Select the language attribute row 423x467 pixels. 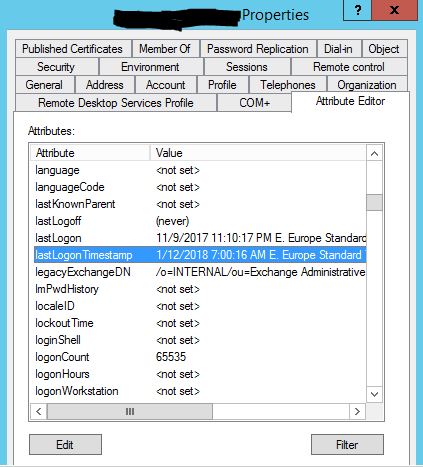click(199, 170)
